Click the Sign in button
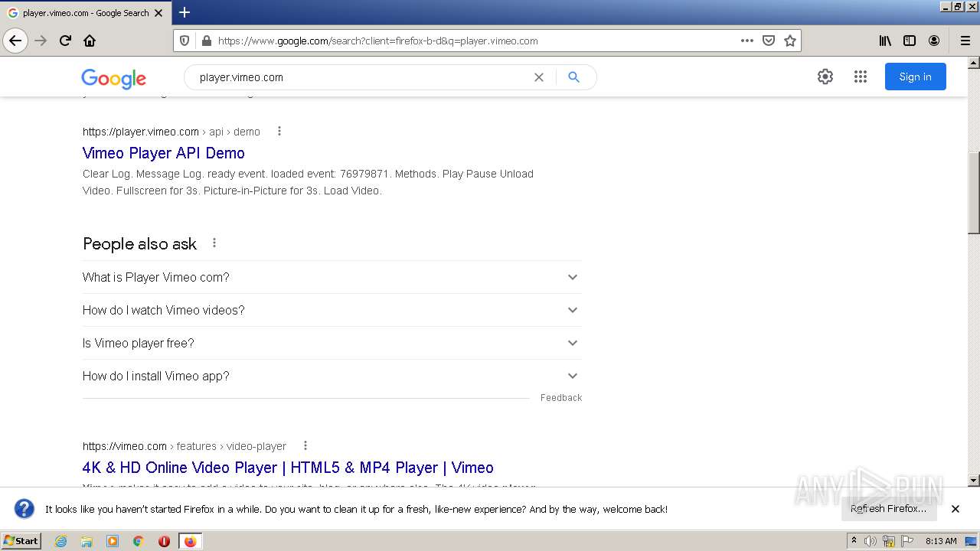 tap(916, 77)
